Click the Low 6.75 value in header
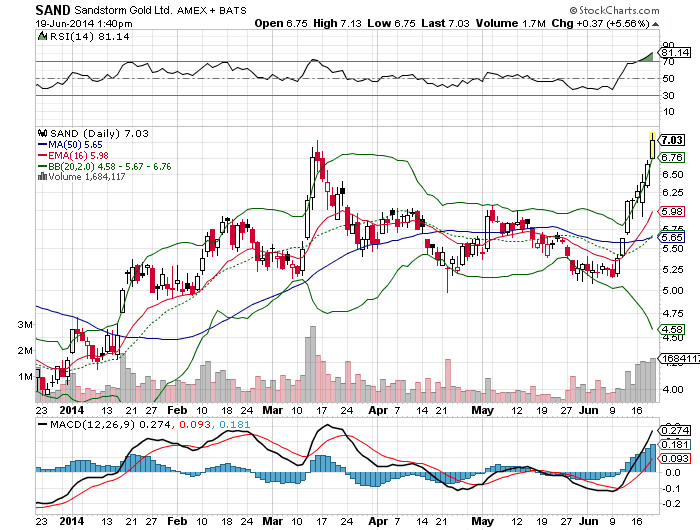This screenshot has height=530, width=700. pos(391,23)
